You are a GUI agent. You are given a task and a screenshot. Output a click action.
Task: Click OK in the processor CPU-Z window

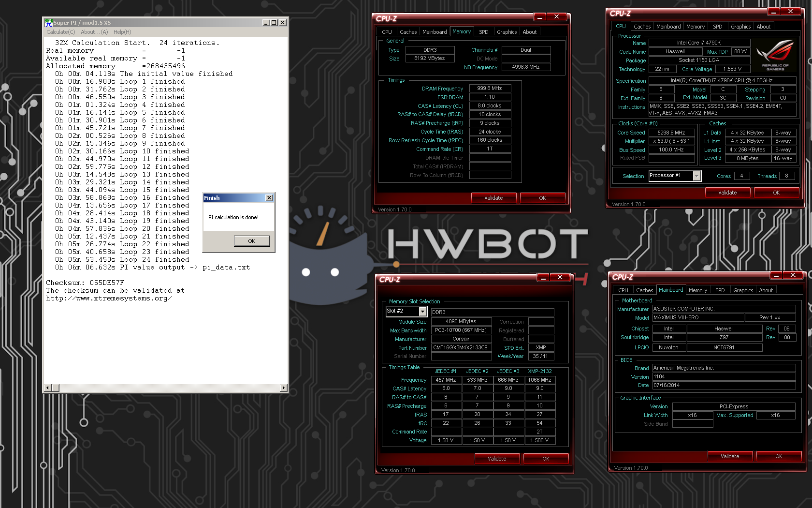click(776, 193)
